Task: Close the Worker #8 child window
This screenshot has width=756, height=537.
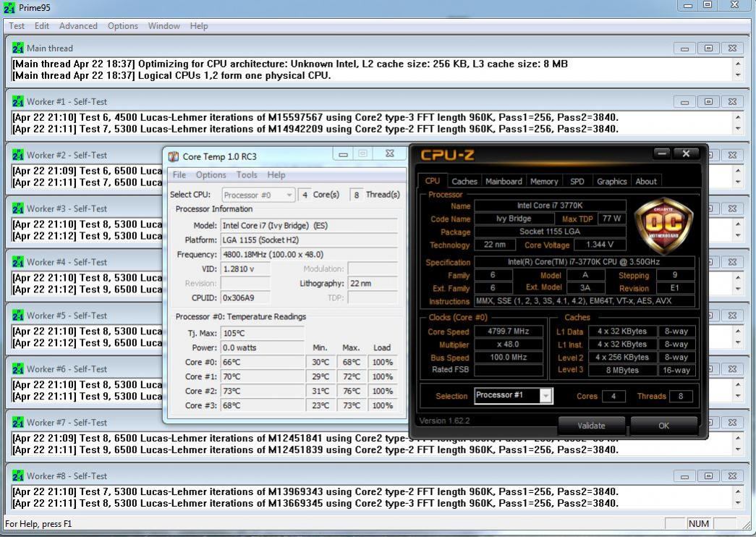Action: (732, 476)
